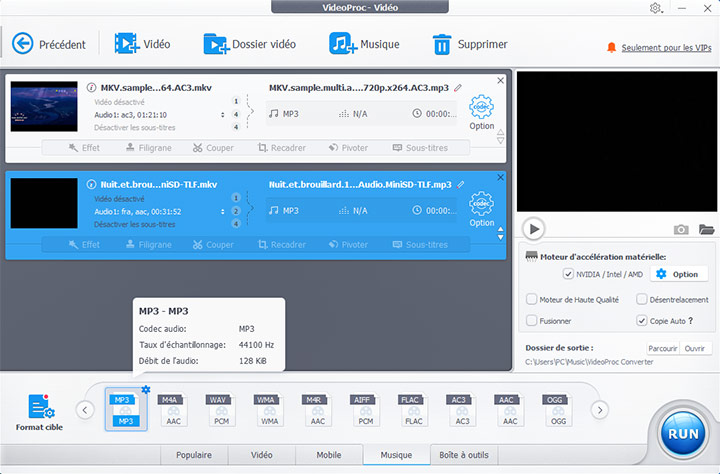Enable Désentrelacement checkbox

coord(641,299)
